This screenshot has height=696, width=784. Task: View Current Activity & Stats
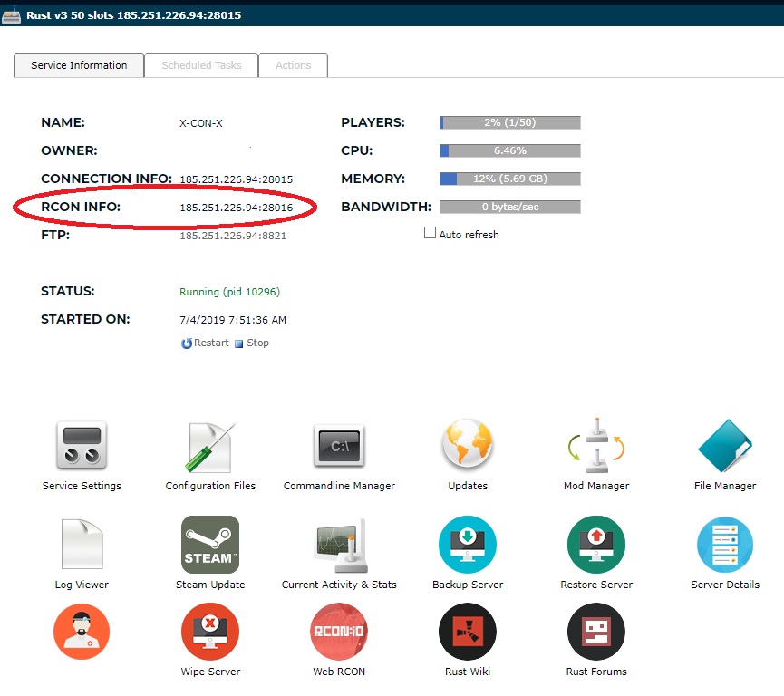point(339,545)
